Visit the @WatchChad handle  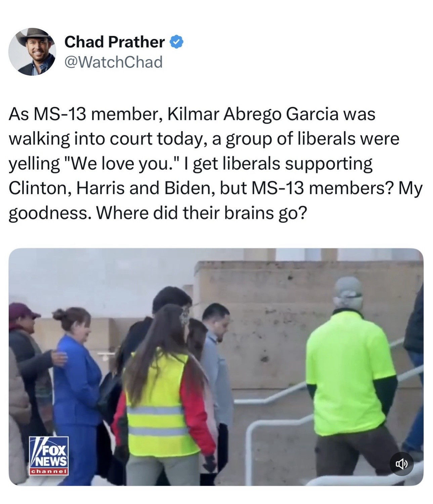pyautogui.click(x=113, y=62)
